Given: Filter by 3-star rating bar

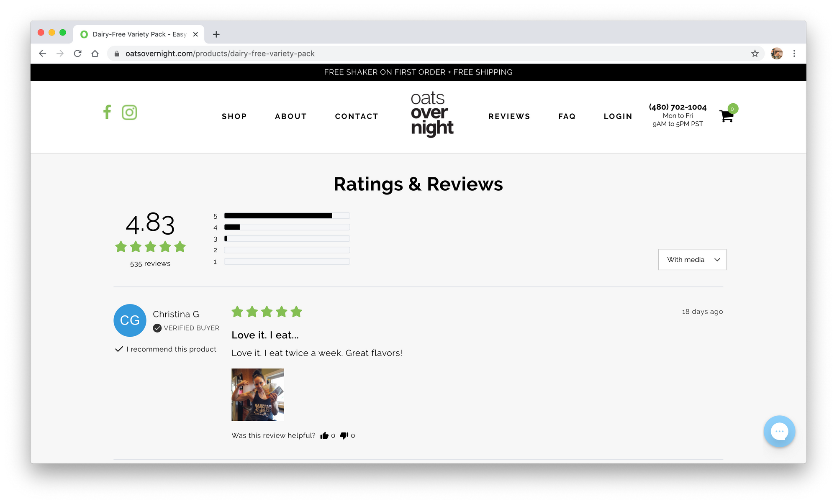Looking at the screenshot, I should [287, 238].
